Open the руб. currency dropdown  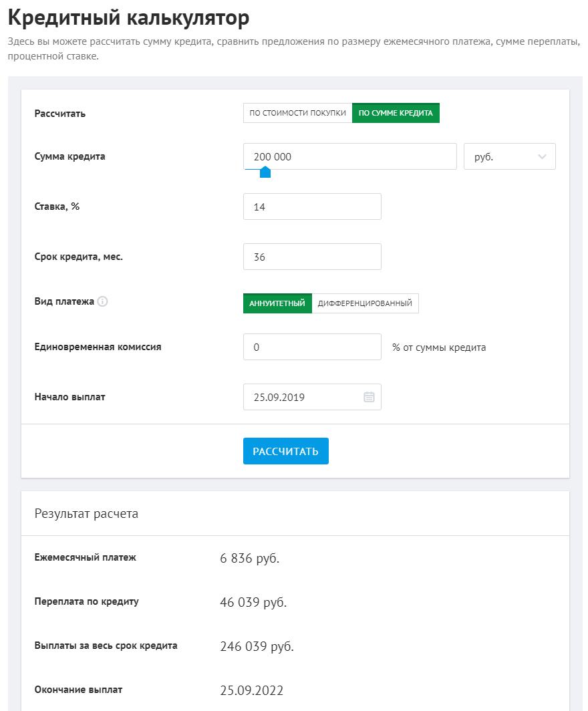(509, 157)
